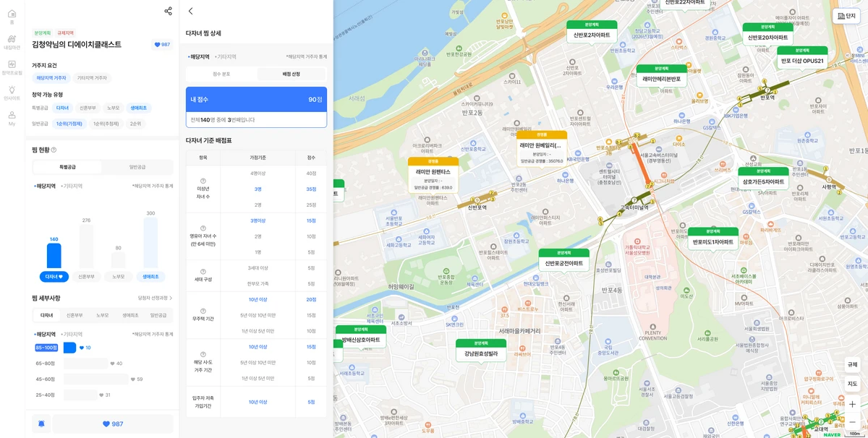Open the My profile icon
Screen dimensions: 868x438
tap(12, 118)
